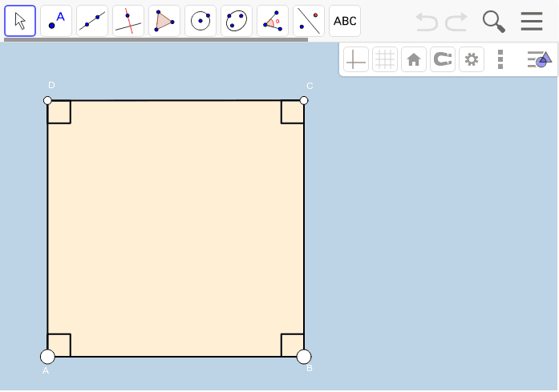Click the right-angle marker at B
Viewport: 559px width, 392px height.
[x=293, y=345]
